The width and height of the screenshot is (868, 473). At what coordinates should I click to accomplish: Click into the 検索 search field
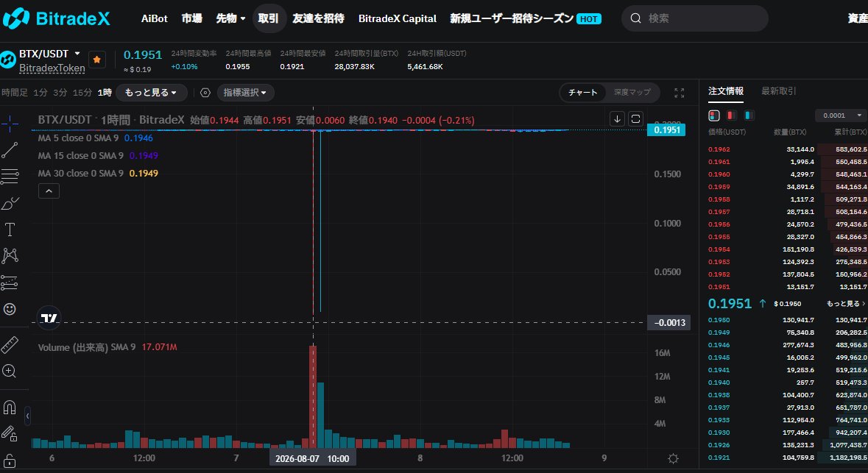click(x=695, y=18)
